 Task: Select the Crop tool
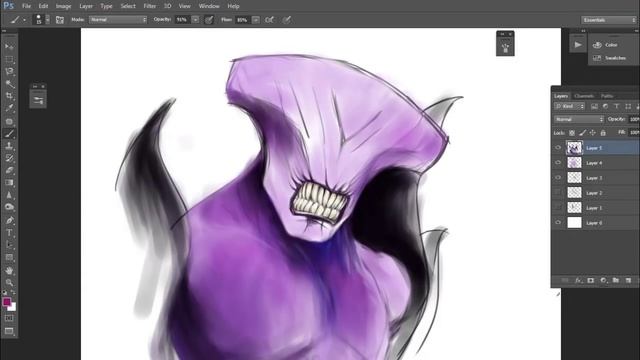9,96
